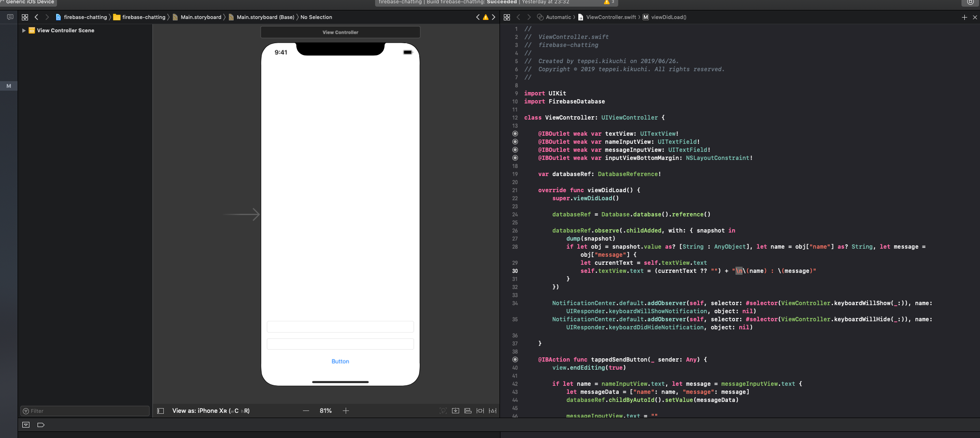Zoom in the storyboard canvas with plus
The width and height of the screenshot is (980, 438).
346,411
